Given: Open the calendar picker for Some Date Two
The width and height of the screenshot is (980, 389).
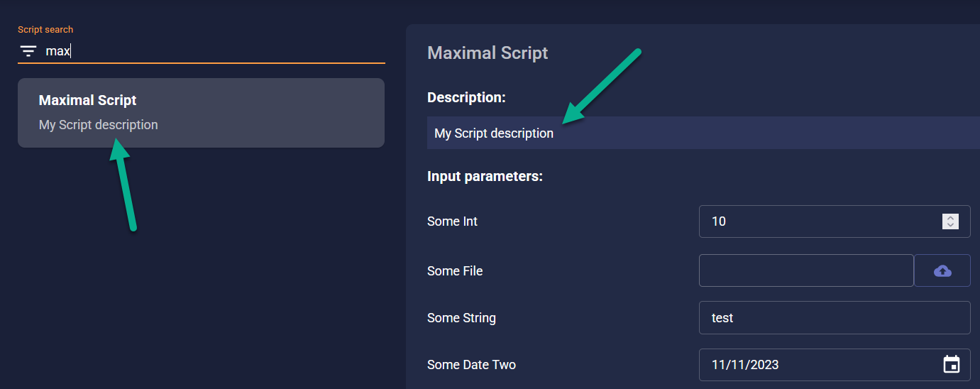Looking at the screenshot, I should tap(951, 365).
